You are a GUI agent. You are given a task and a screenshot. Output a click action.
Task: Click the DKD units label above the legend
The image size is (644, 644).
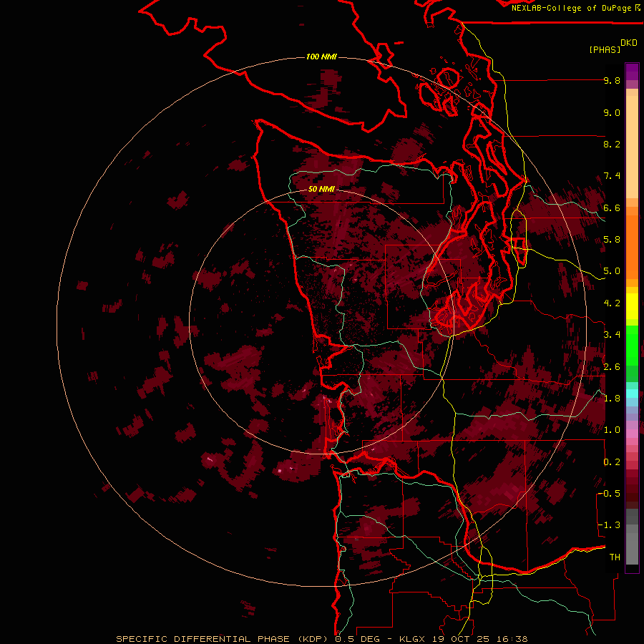point(629,43)
